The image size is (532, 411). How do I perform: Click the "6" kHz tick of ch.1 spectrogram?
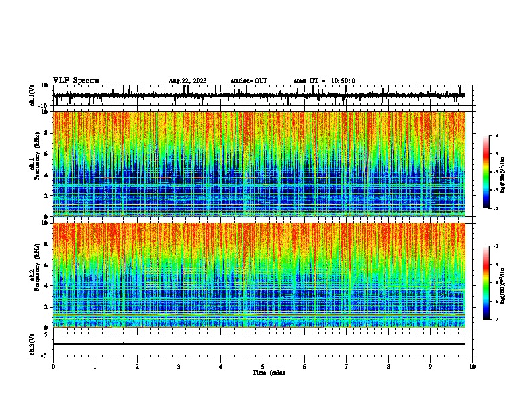tap(46, 154)
